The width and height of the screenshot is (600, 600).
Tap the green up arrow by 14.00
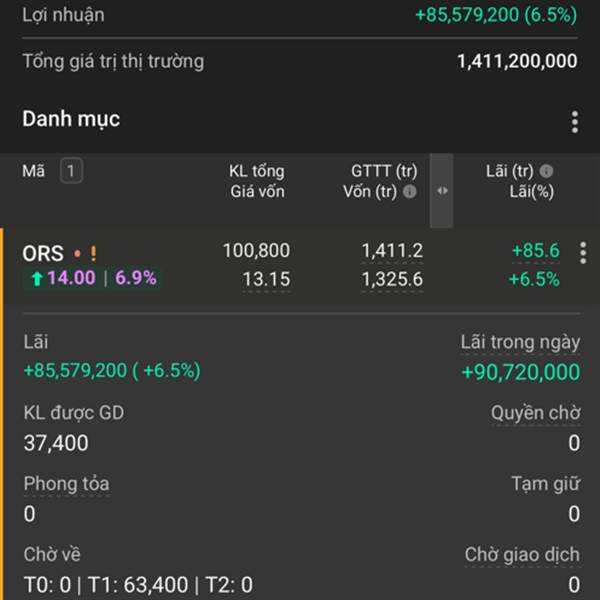pyautogui.click(x=37, y=279)
